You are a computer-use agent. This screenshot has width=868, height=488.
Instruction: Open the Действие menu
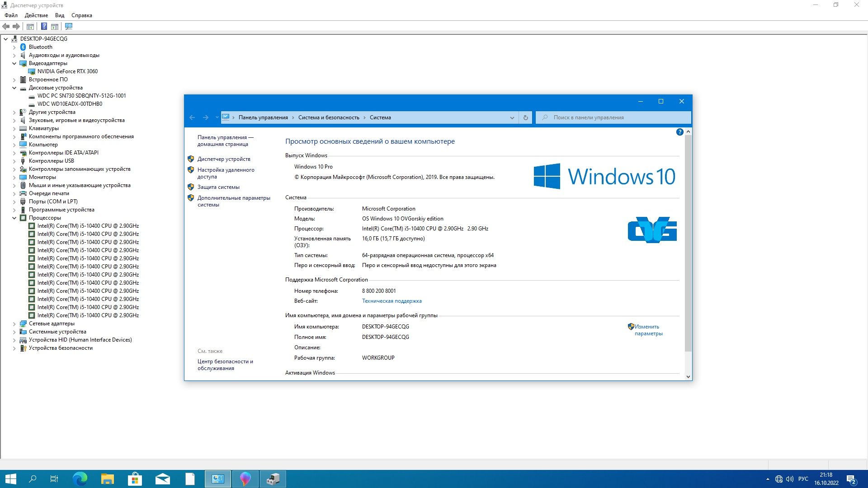pyautogui.click(x=36, y=15)
